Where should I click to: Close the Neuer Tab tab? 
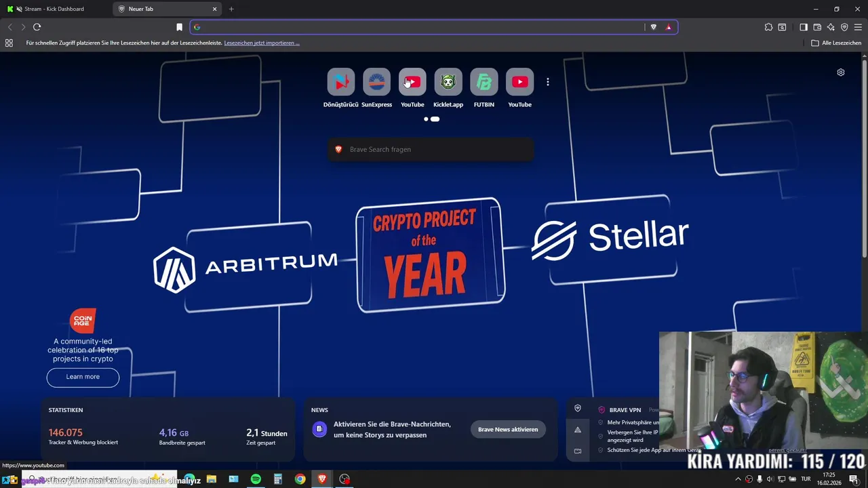point(215,9)
